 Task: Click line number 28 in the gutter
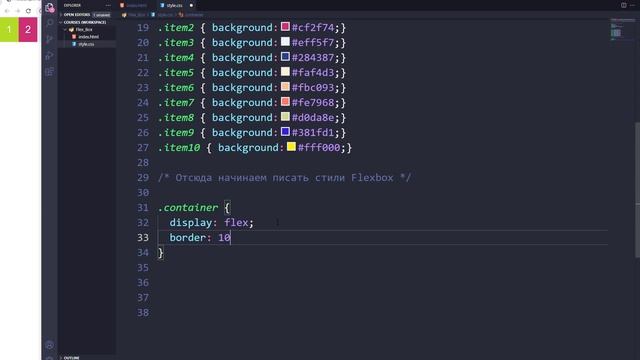143,162
